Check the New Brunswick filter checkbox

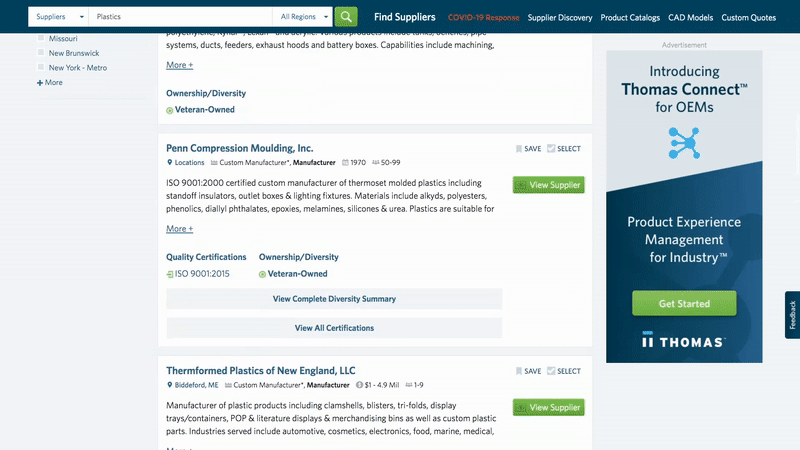41,52
